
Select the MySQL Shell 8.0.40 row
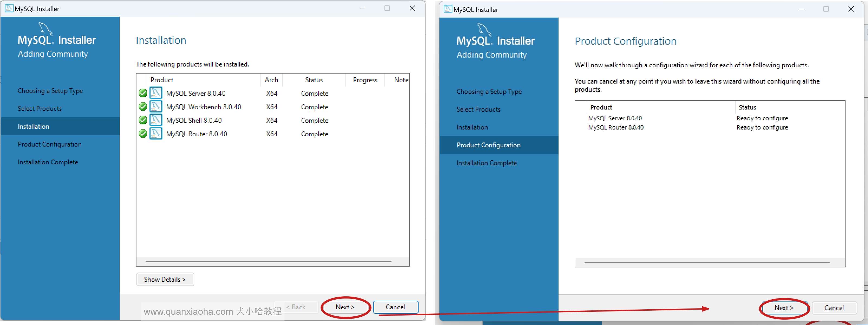(x=273, y=120)
